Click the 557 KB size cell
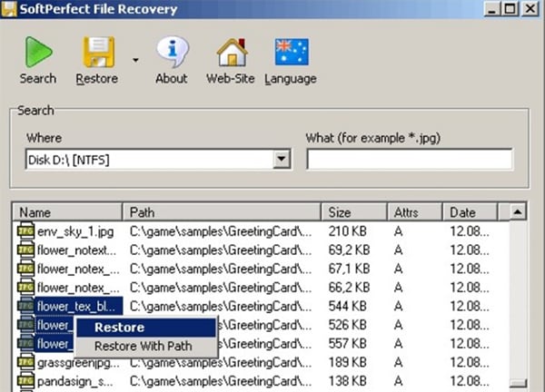The height and width of the screenshot is (392, 545). (x=347, y=344)
